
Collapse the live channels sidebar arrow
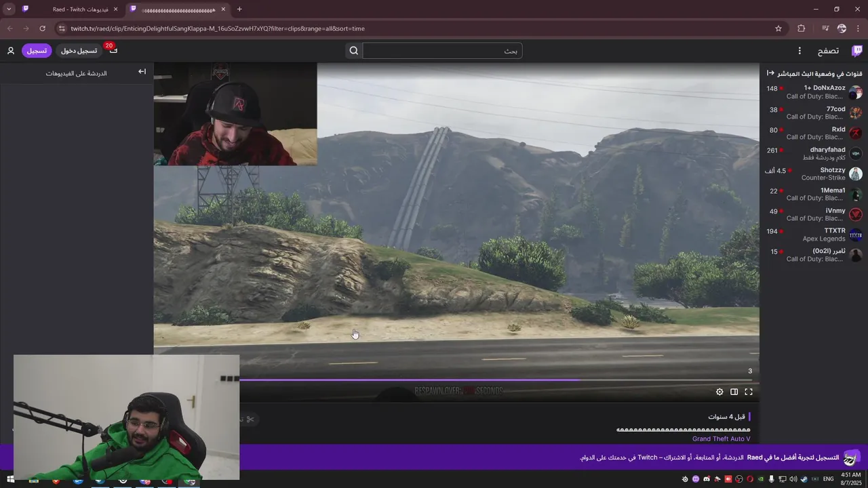click(770, 73)
